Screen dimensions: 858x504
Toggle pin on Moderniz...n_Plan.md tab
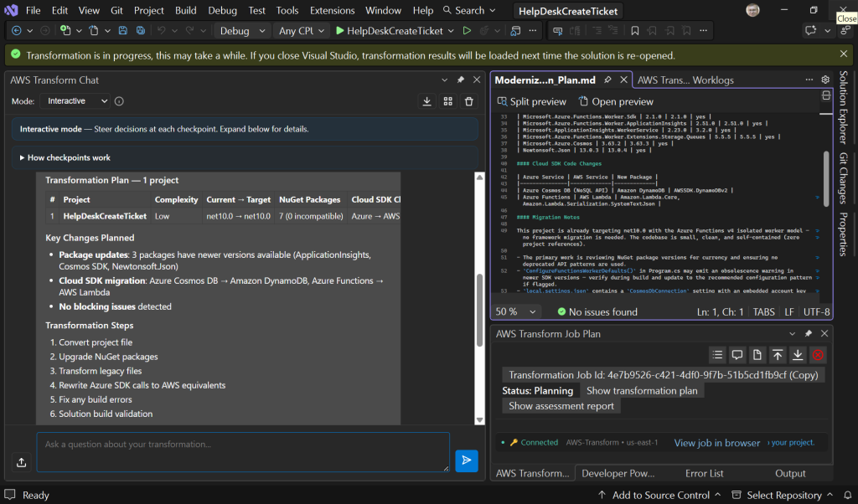click(608, 80)
